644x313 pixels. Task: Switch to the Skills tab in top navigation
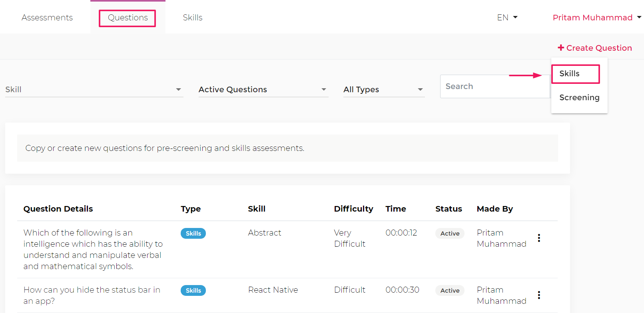(193, 18)
